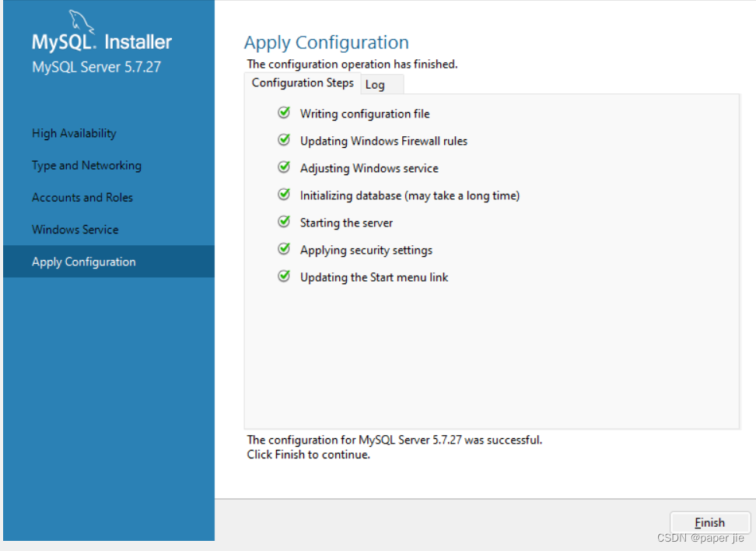This screenshot has width=756, height=551.
Task: Select Accounts and Roles sidebar item
Action: tap(82, 198)
